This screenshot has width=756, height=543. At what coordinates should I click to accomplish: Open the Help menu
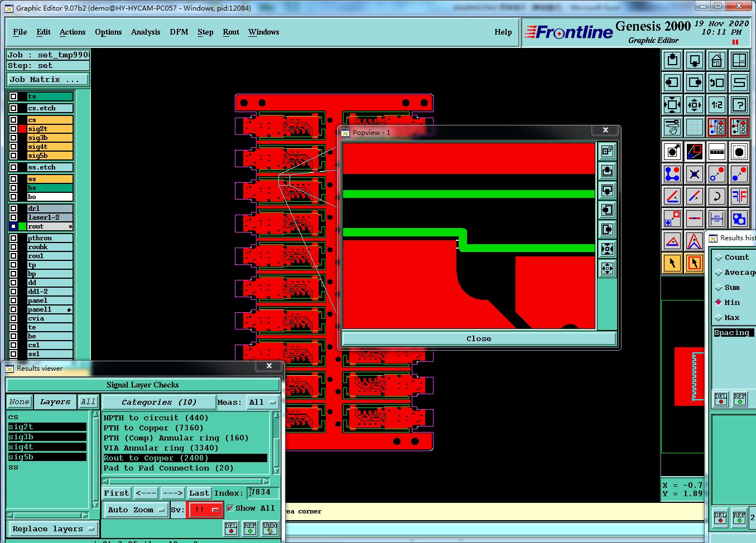(503, 32)
